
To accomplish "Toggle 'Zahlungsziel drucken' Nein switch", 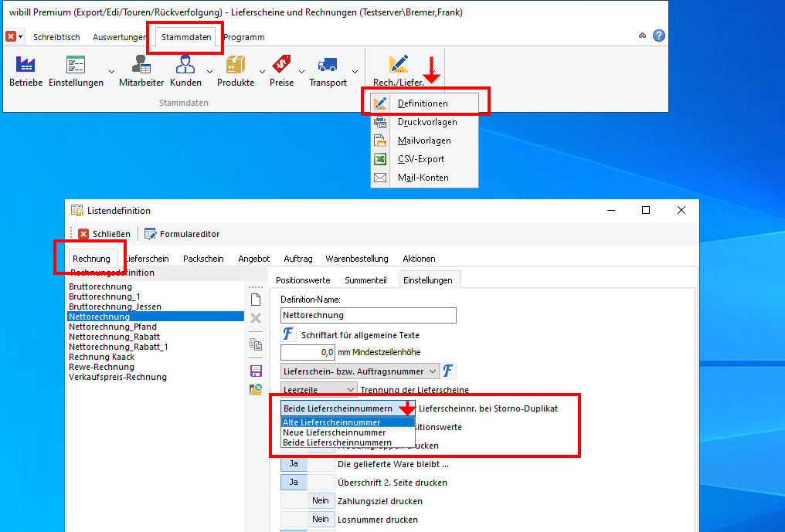I will pyautogui.click(x=321, y=501).
